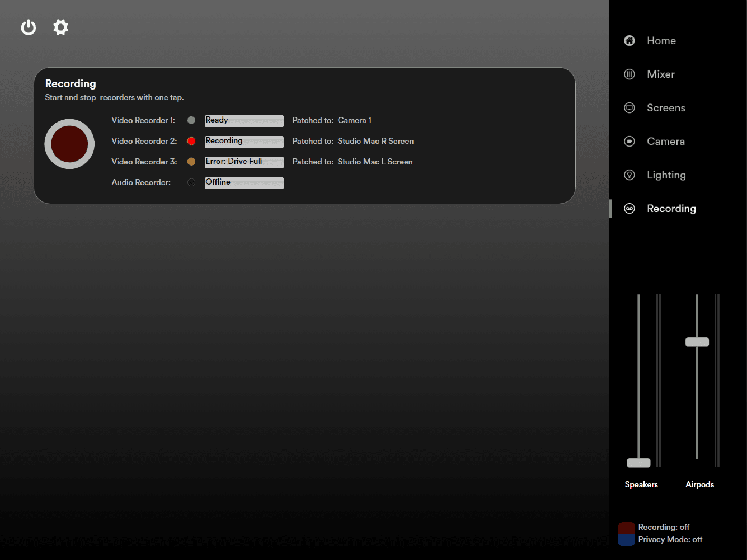This screenshot has height=560, width=747.
Task: Click 'Patched to: Camera 1' text
Action: (x=332, y=120)
